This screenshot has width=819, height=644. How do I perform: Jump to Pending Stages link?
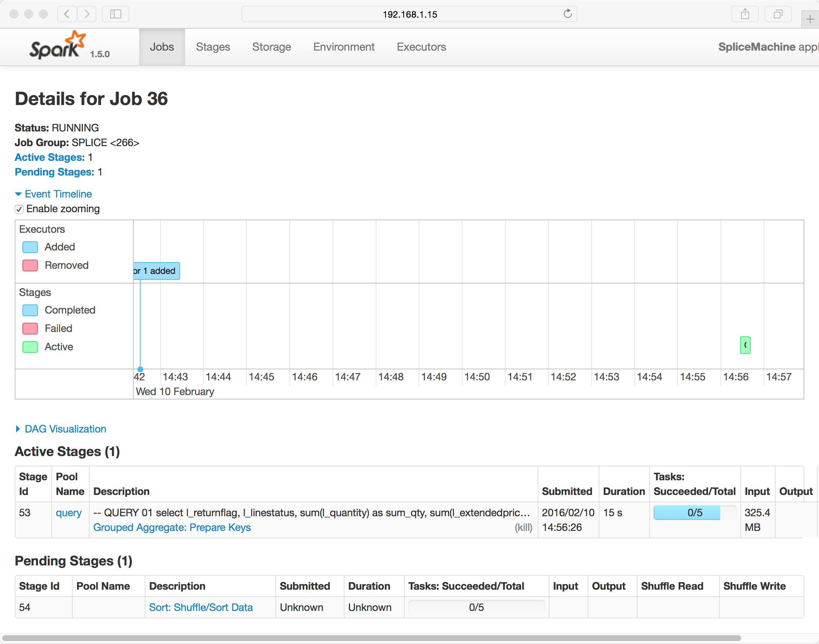point(54,172)
